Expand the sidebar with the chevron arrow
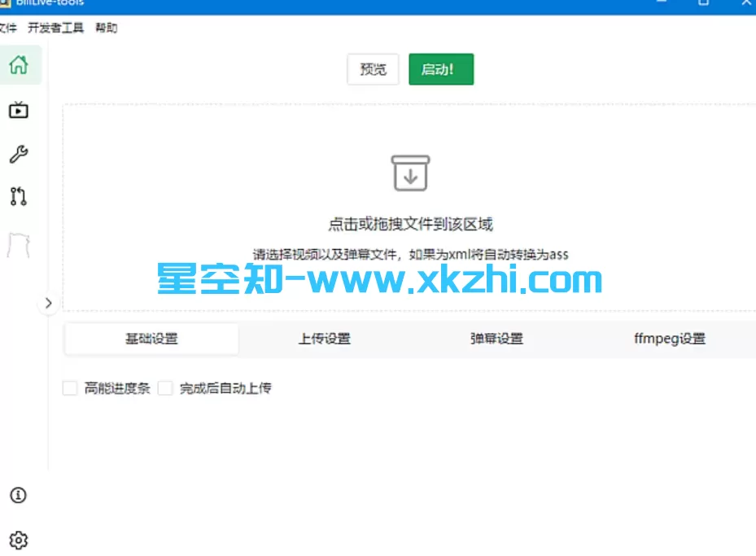 tap(49, 303)
